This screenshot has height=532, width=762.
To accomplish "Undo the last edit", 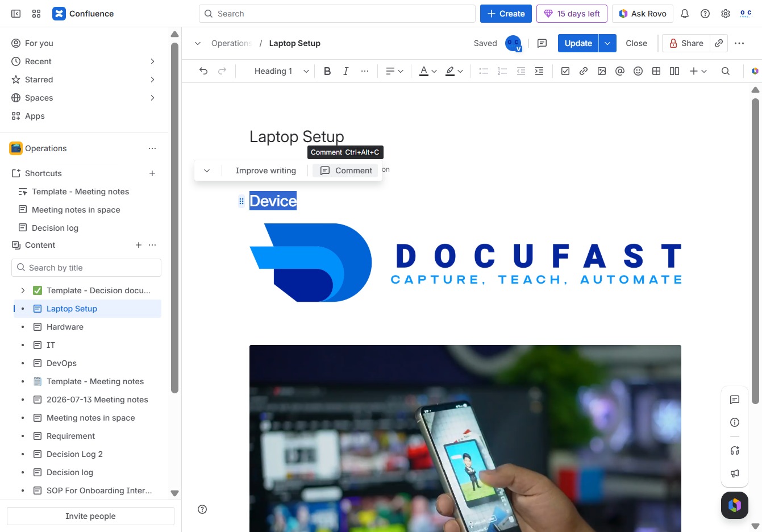I will (x=203, y=71).
